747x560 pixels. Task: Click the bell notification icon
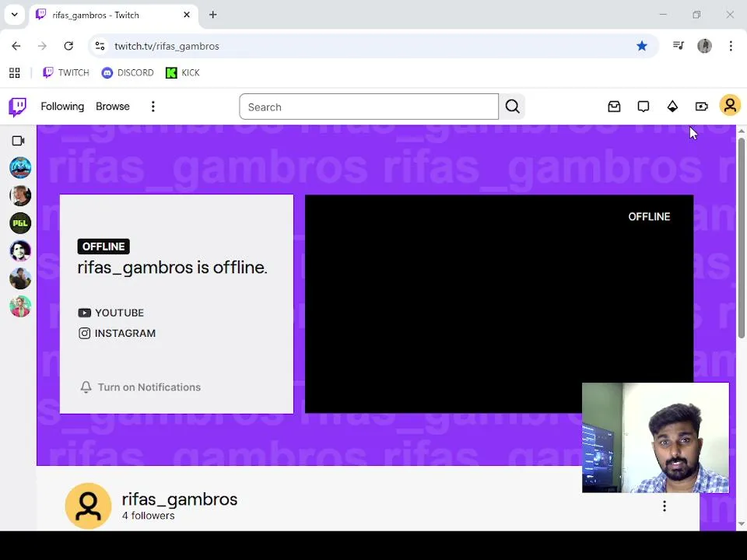click(x=86, y=387)
